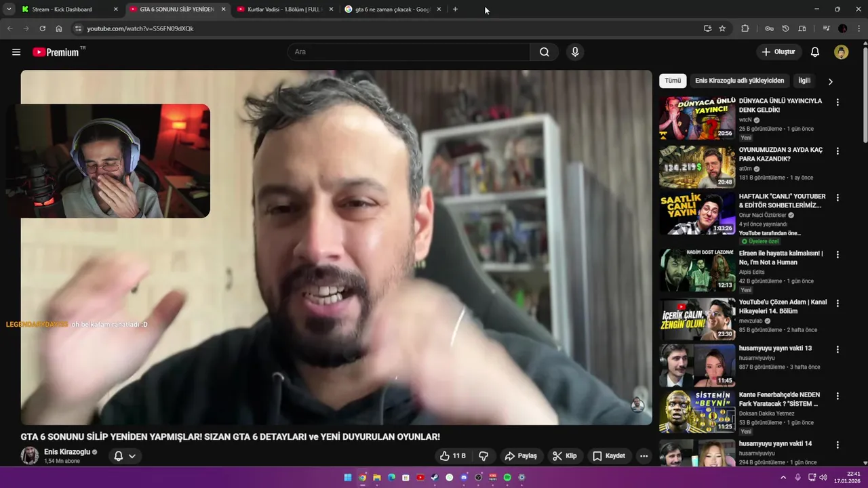This screenshot has width=868, height=488.
Task: Show more filter chips with arrow
Action: 830,81
